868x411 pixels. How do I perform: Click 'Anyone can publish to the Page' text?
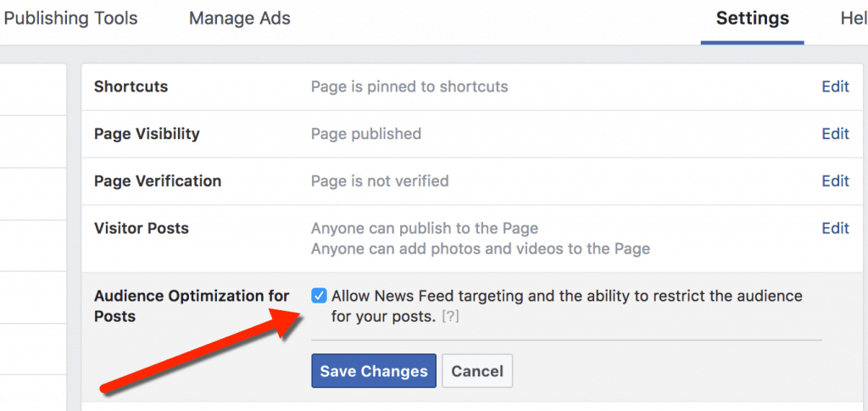pyautogui.click(x=425, y=228)
